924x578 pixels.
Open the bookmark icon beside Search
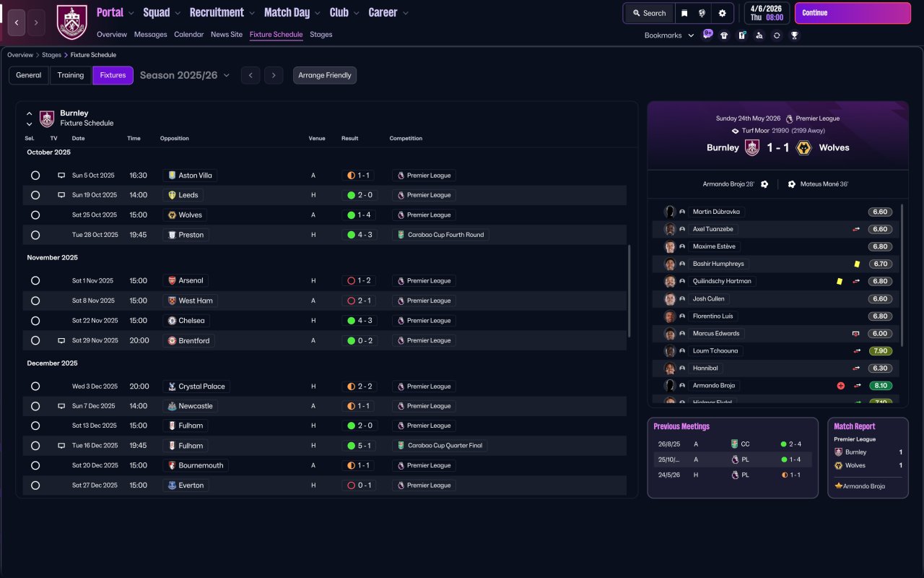coord(684,13)
